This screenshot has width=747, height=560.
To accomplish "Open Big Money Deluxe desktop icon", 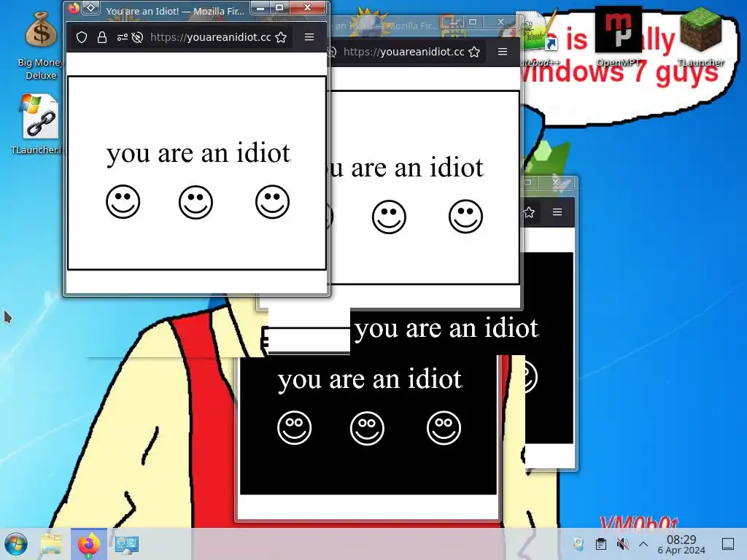I will [41, 45].
